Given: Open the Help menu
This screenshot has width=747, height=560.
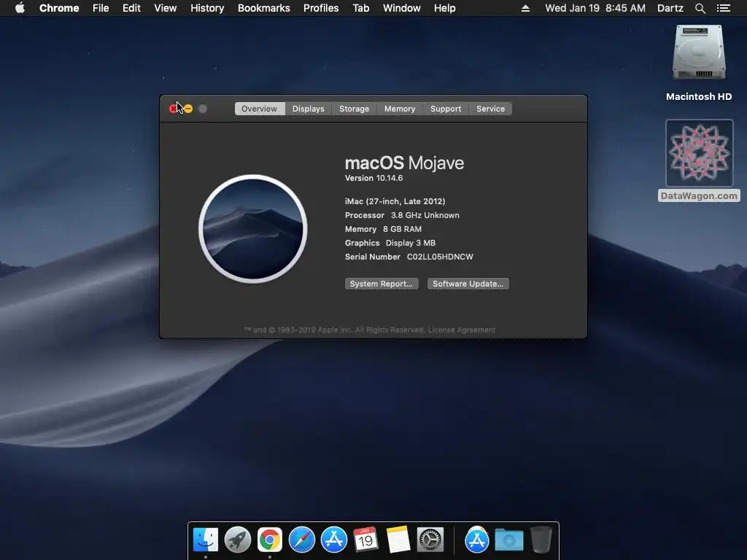Looking at the screenshot, I should click(x=444, y=8).
